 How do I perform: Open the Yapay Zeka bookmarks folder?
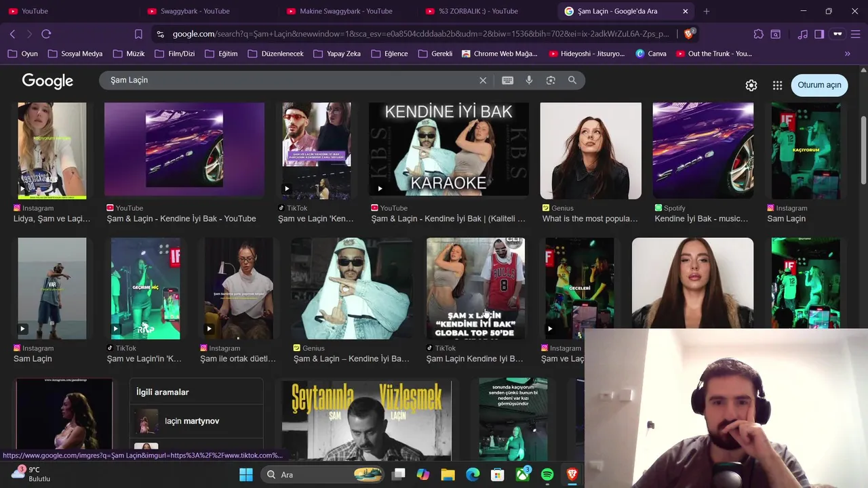(x=337, y=54)
